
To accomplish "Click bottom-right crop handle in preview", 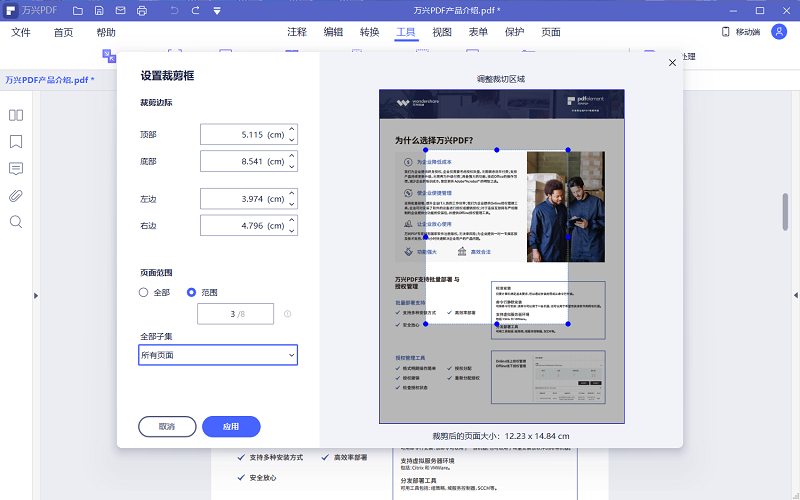I will [568, 324].
